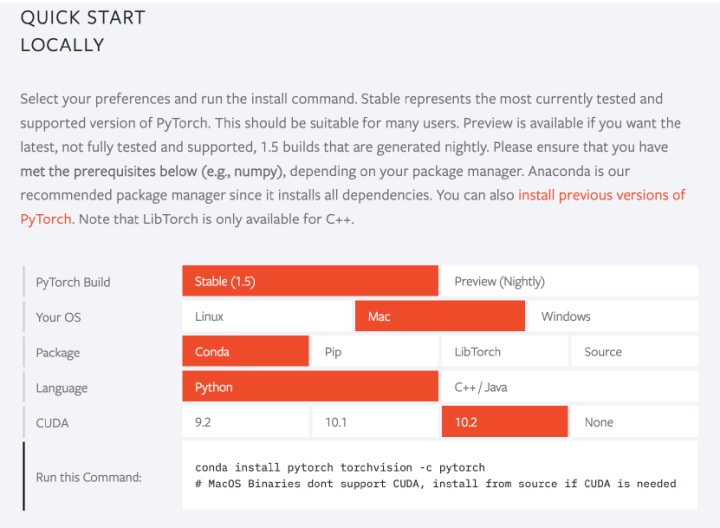Select CUDA version 9.2
Viewport: 720px width, 528px height.
point(245,422)
